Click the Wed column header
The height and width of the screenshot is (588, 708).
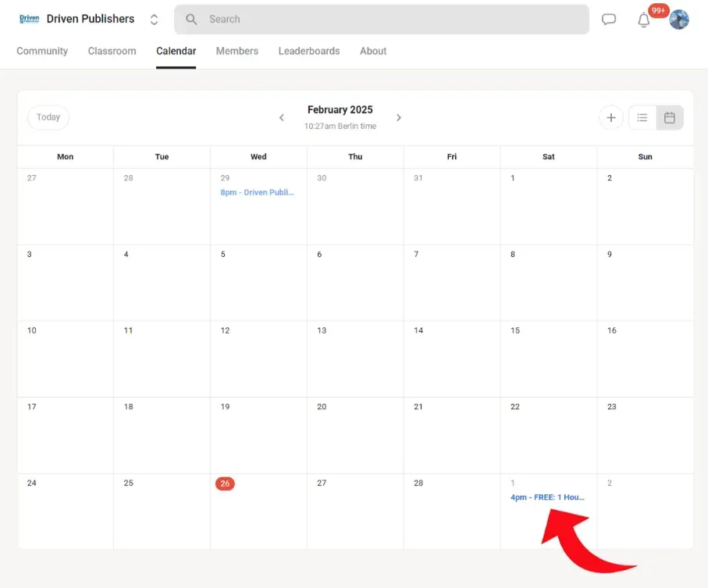pos(258,157)
